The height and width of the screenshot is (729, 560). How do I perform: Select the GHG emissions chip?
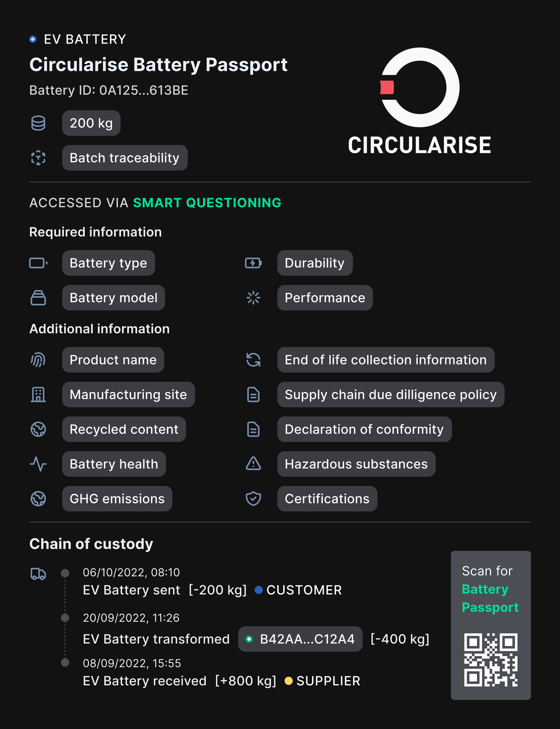[117, 499]
